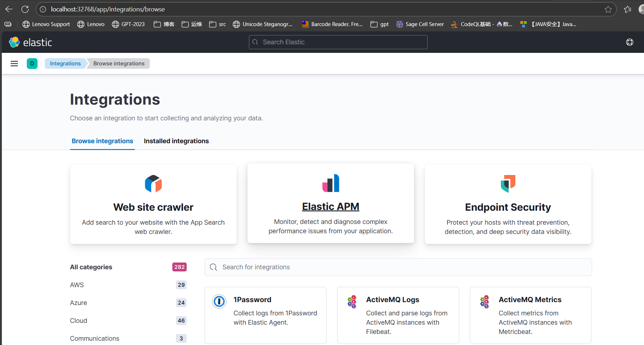Viewport: 644px width, 345px height.
Task: Click the Endpoint Security shield icon
Action: pos(508,184)
